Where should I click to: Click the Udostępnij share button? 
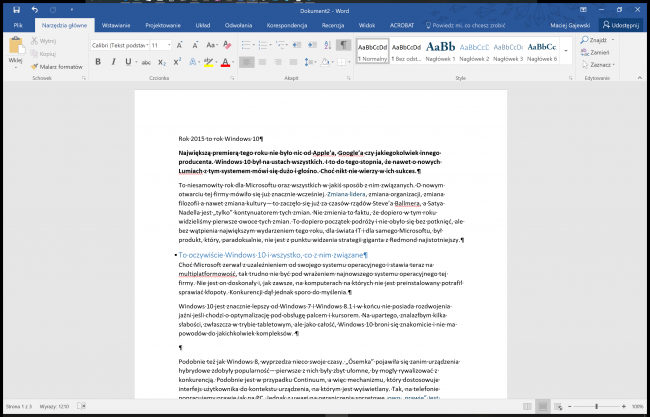pos(621,25)
